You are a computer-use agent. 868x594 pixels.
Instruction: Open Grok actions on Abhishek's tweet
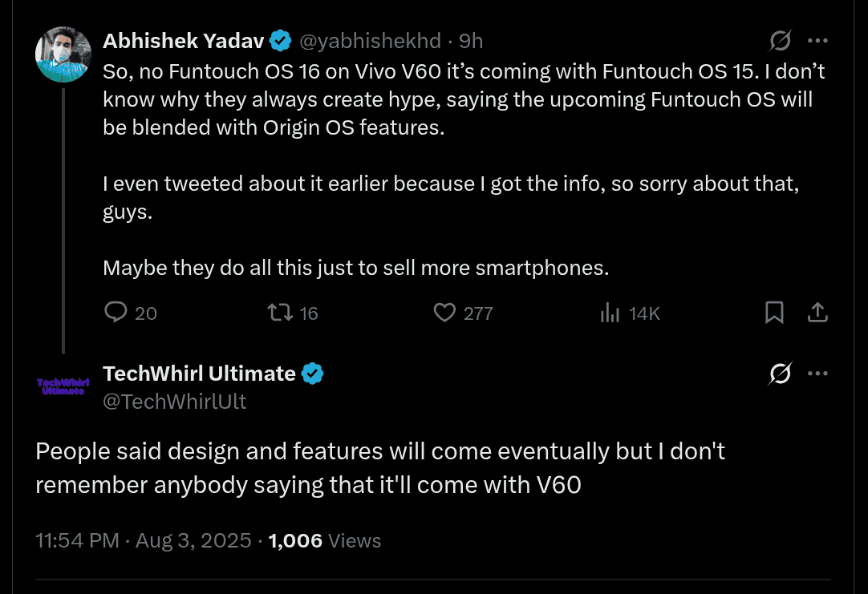pyautogui.click(x=779, y=39)
